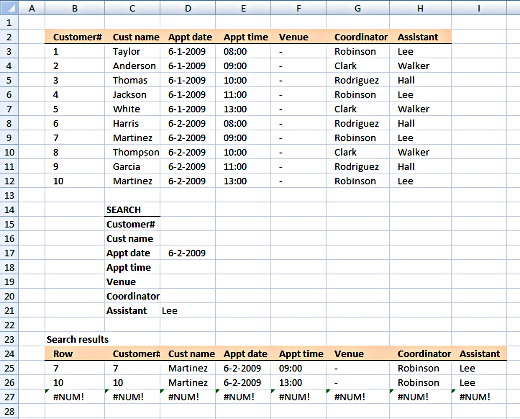Select the cell containing Thompson
520x419 pixels.
(132, 152)
